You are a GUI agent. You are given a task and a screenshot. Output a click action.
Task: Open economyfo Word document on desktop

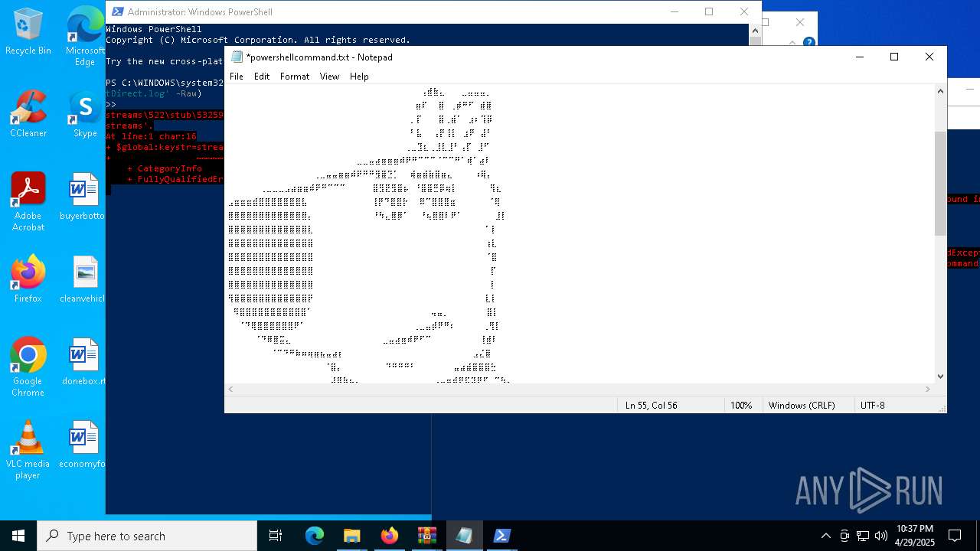[x=83, y=445]
